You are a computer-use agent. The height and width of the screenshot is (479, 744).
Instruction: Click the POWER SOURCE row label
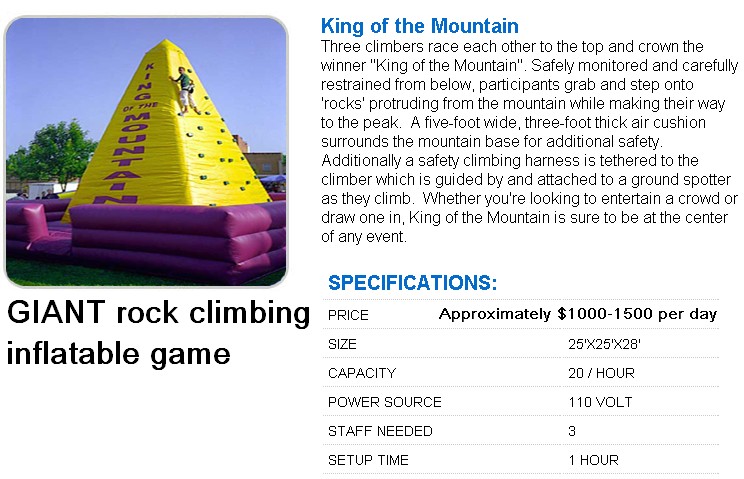pos(384,402)
